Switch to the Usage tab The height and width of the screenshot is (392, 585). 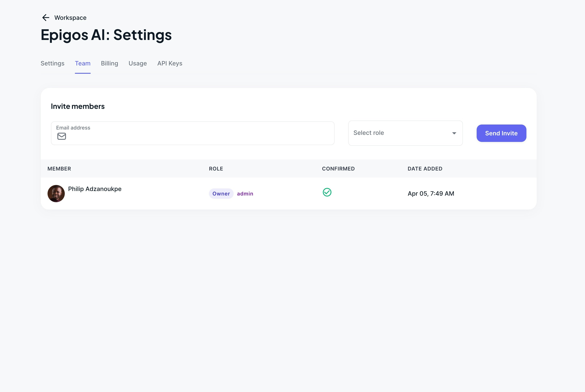tap(137, 63)
